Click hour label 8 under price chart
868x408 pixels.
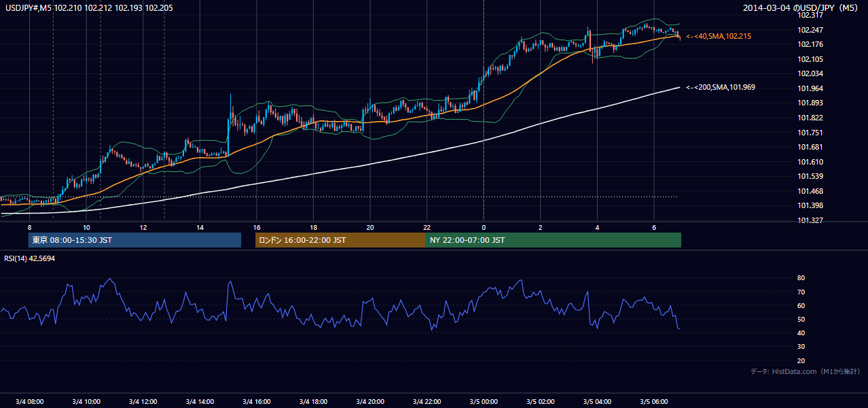(x=29, y=227)
